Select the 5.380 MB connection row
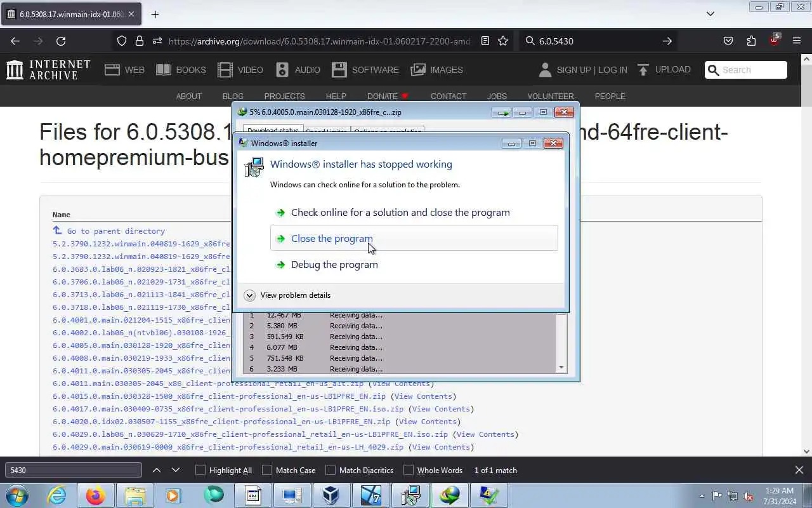This screenshot has height=508, width=812. pos(400,326)
